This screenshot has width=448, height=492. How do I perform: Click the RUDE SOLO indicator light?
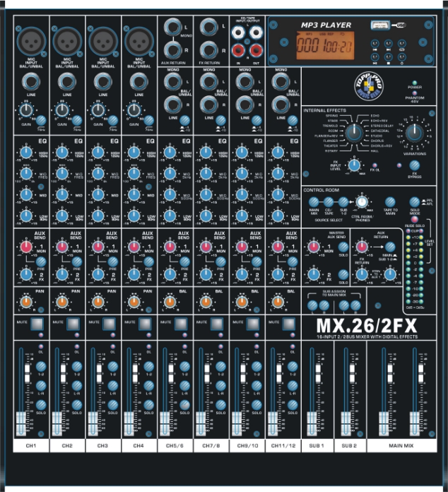[414, 219]
